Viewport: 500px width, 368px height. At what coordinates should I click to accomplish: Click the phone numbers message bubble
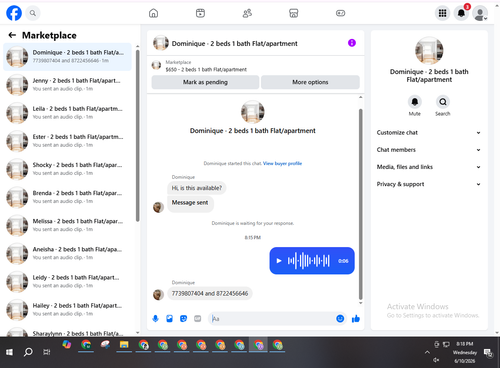tap(210, 294)
